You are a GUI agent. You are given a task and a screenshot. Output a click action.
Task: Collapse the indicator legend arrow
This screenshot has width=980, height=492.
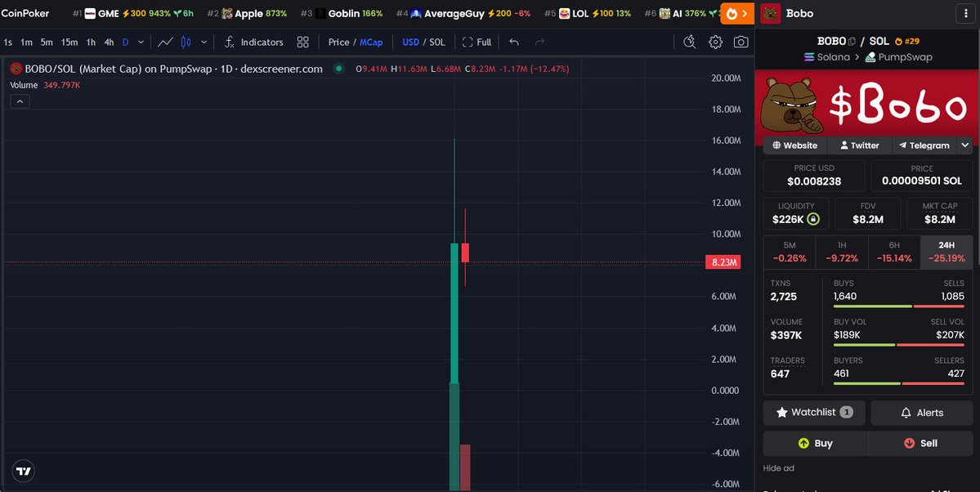[20, 101]
